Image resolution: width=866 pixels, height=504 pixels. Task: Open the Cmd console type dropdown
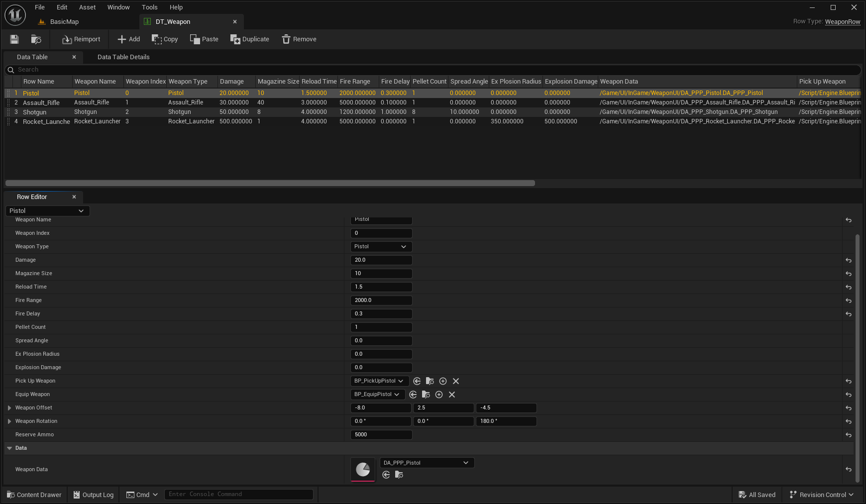click(x=142, y=495)
